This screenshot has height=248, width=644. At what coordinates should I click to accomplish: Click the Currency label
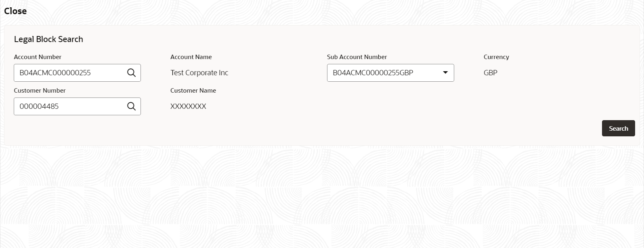coord(496,57)
